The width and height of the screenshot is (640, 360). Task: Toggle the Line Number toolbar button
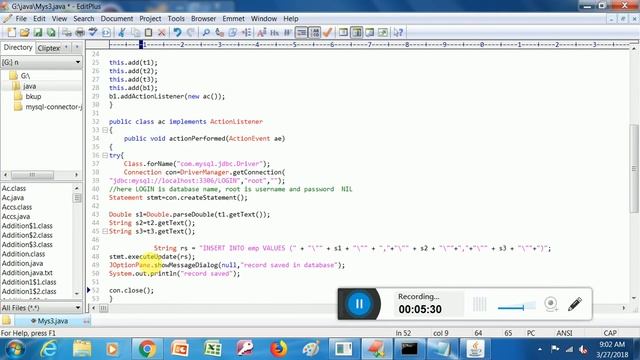point(315,32)
